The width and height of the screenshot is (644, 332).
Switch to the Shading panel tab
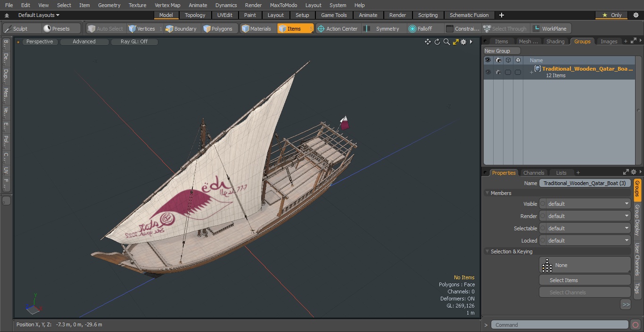pos(555,41)
